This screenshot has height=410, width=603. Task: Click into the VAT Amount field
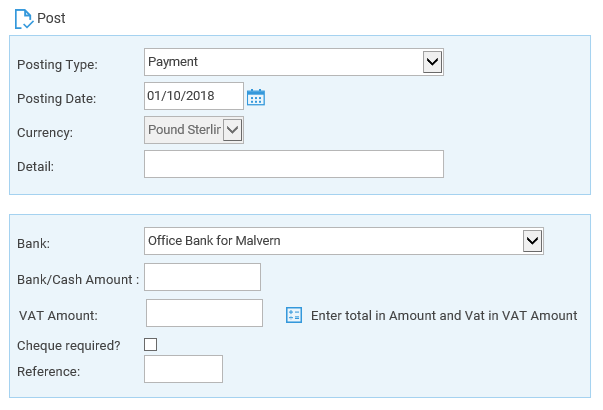[x=204, y=313]
